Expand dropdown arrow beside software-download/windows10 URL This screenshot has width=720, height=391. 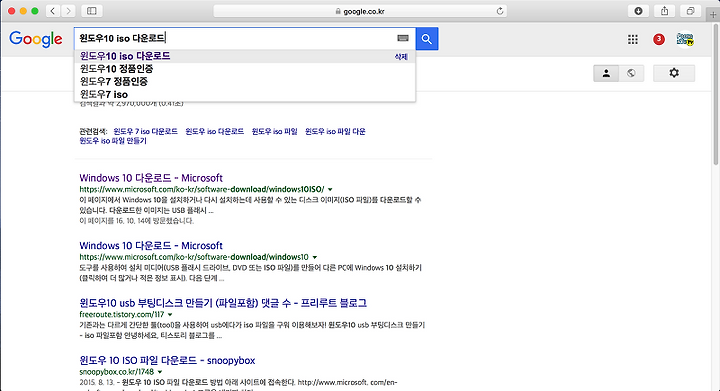[x=315, y=257]
